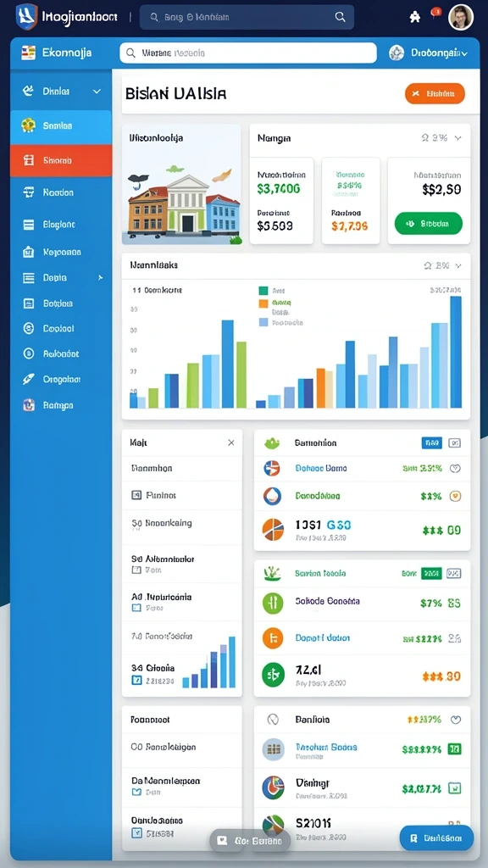Open the dropdown arrow in Nemga card header

458,138
